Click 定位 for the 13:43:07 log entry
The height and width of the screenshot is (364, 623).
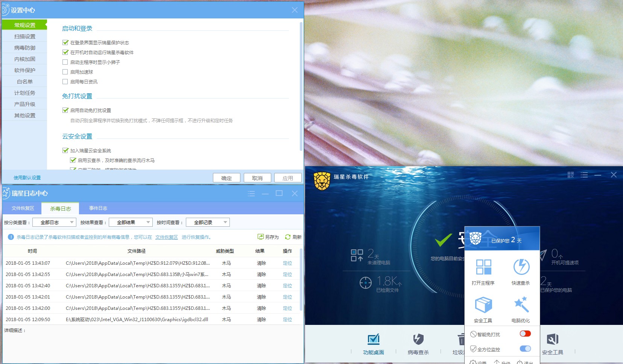[x=287, y=263]
